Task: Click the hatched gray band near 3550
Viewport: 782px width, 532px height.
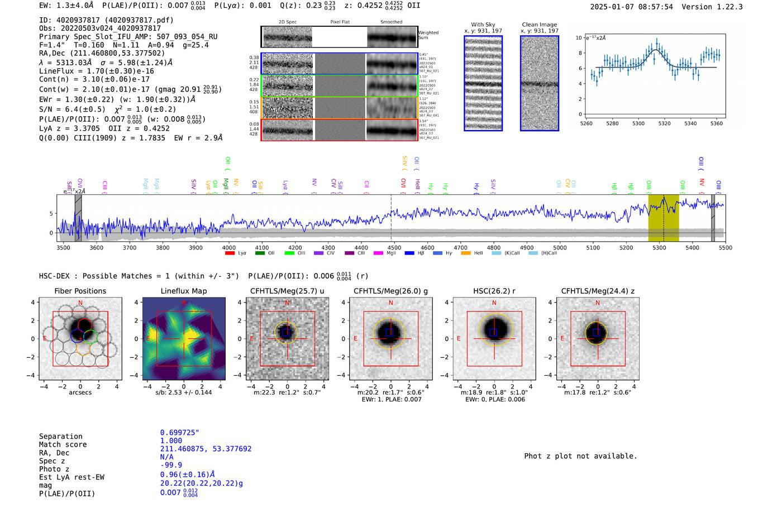Action: pos(78,218)
